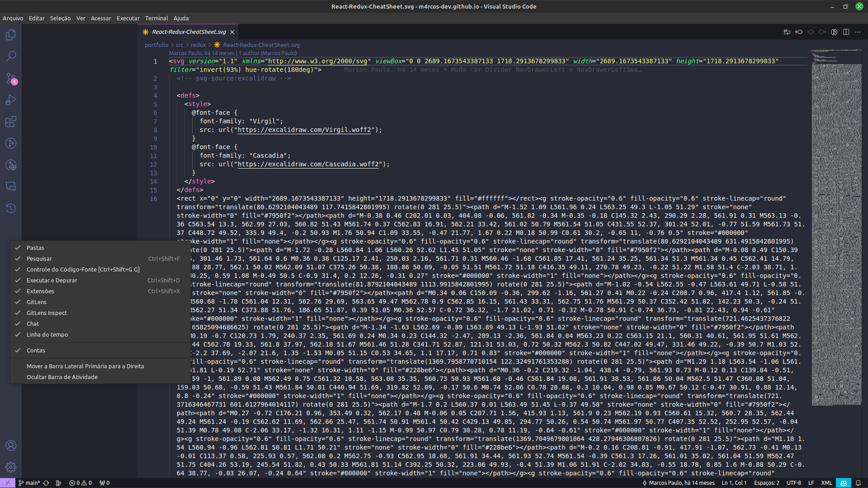The image size is (868, 488).
Task: Click the Git graph icon in status bar
Action: point(58,483)
